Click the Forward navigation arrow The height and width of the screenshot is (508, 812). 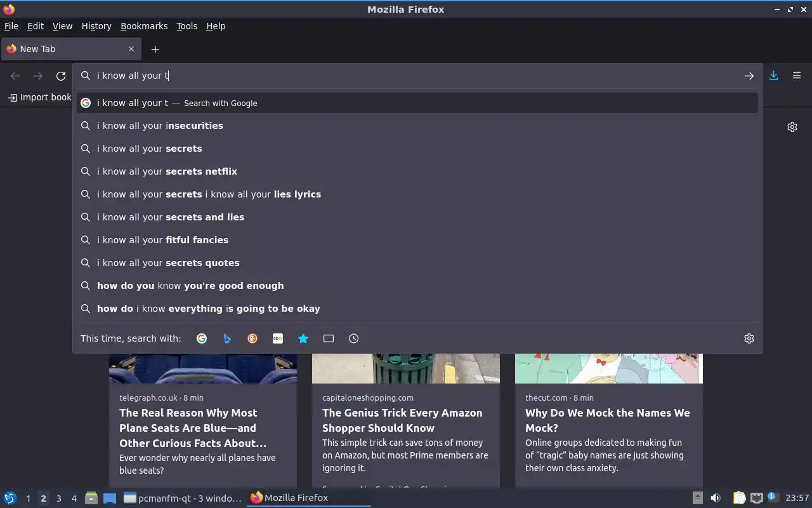[x=38, y=76]
